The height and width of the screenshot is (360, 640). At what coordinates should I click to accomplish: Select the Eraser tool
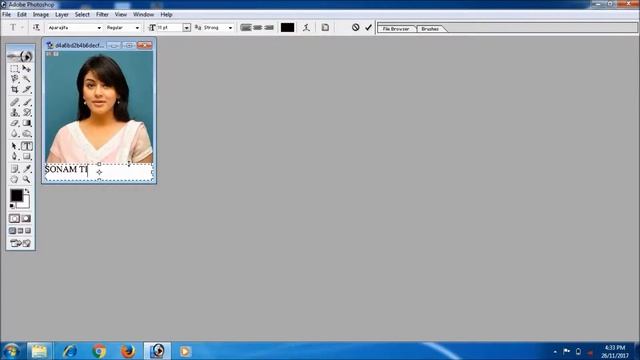pyautogui.click(x=15, y=123)
